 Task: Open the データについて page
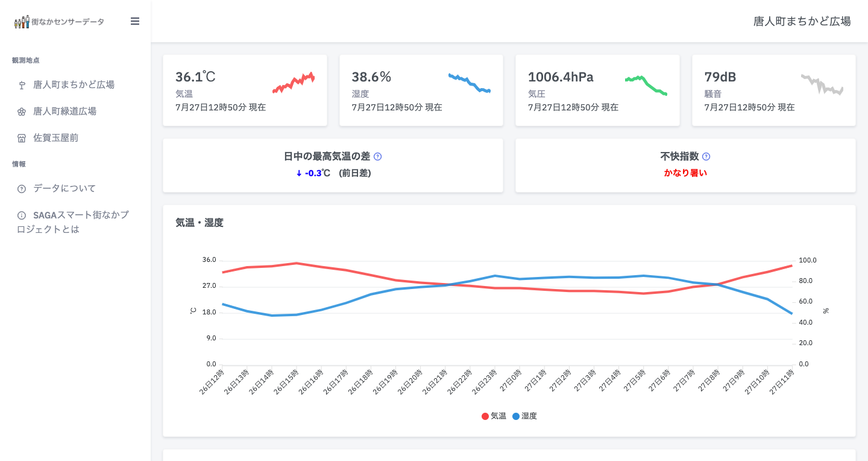(64, 189)
